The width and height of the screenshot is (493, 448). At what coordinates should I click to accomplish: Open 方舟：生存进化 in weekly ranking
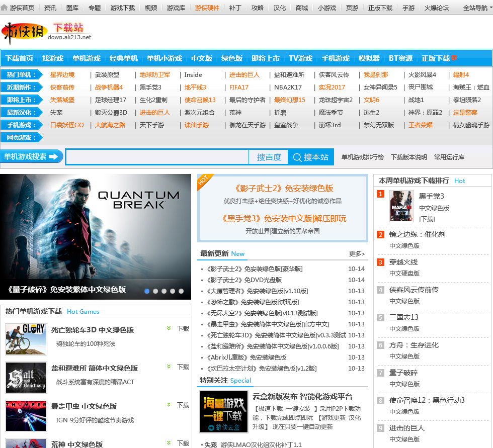tap(414, 345)
